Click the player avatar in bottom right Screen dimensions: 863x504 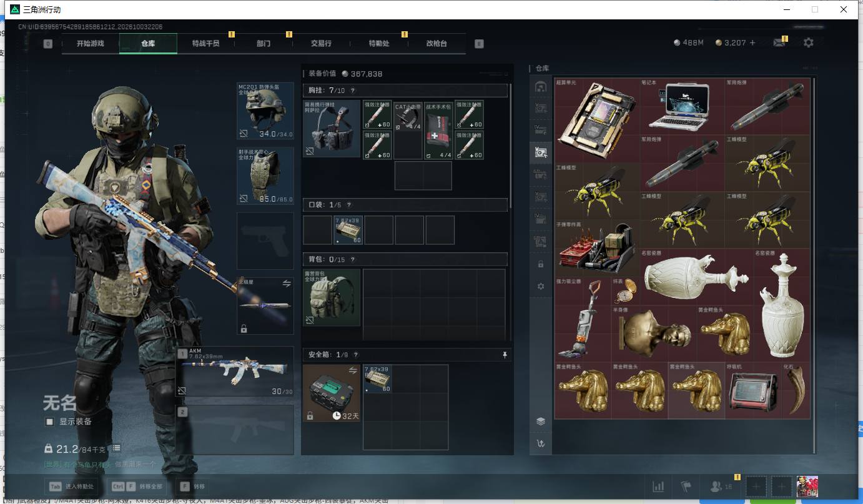pyautogui.click(x=807, y=487)
